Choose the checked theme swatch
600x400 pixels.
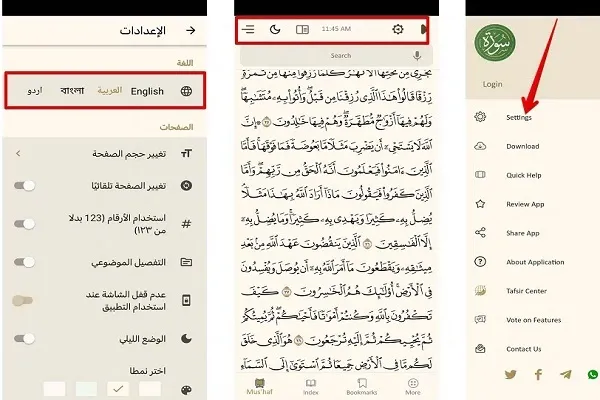(118, 389)
